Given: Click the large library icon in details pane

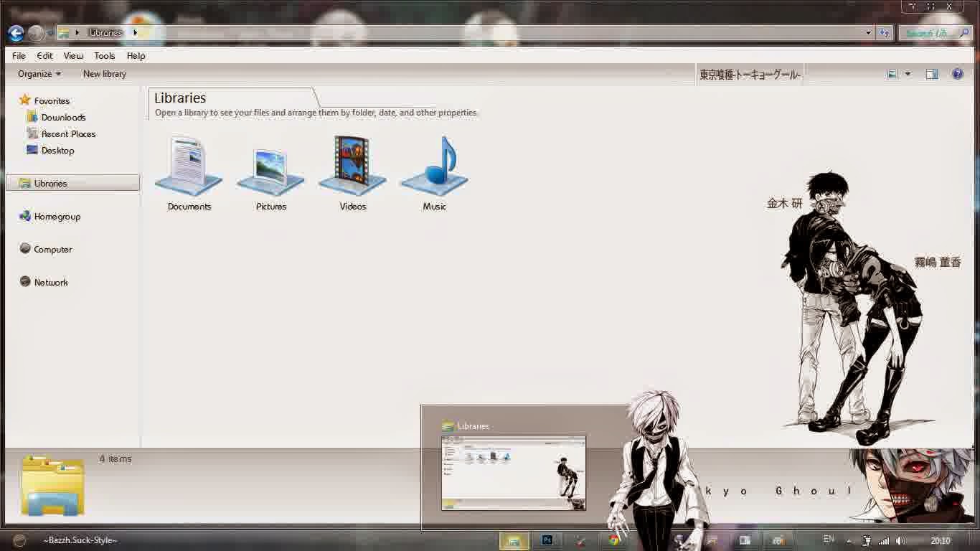Looking at the screenshot, I should coord(53,486).
